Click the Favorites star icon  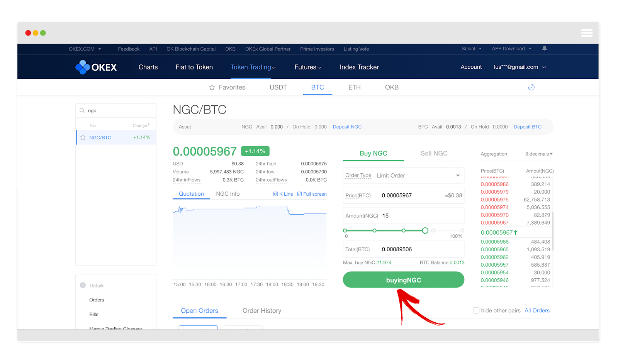coord(212,88)
